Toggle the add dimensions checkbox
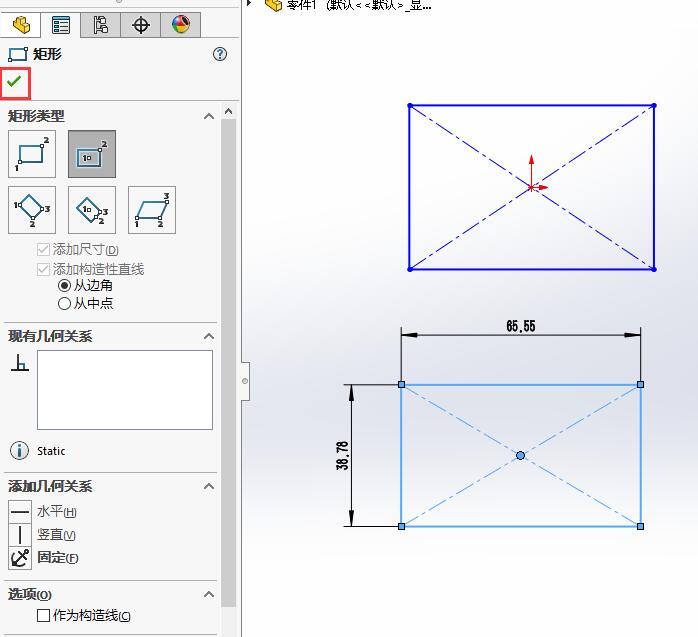Image resolution: width=698 pixels, height=637 pixels. [43, 250]
